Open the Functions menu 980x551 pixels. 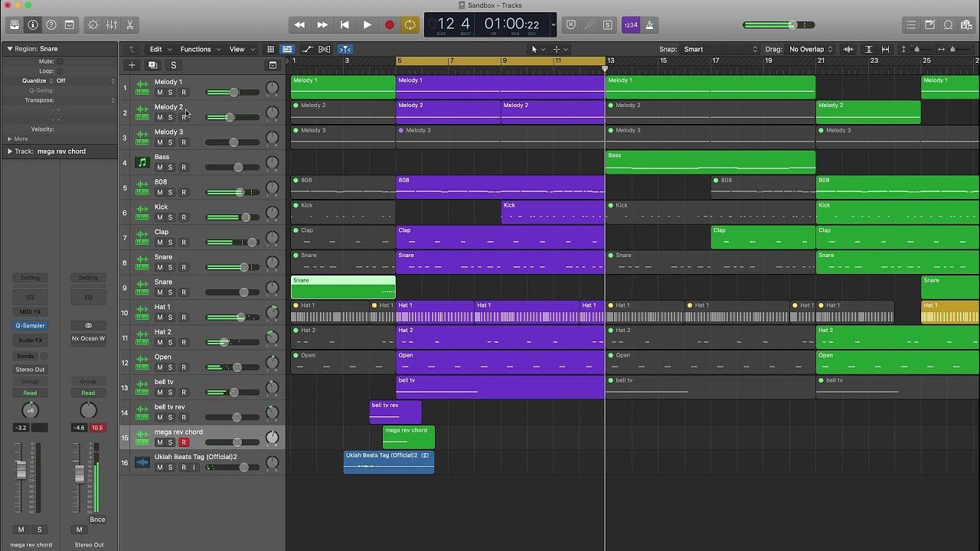pyautogui.click(x=199, y=49)
